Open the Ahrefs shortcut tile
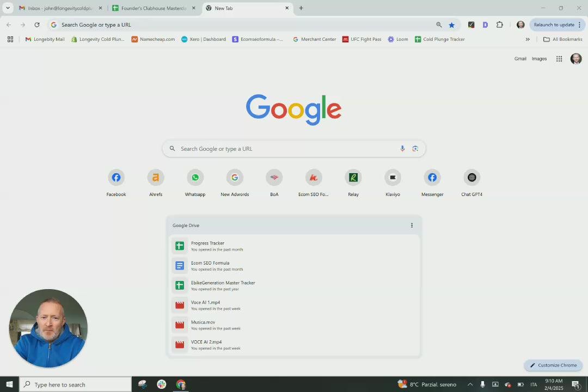The height and width of the screenshot is (392, 588). [156, 177]
